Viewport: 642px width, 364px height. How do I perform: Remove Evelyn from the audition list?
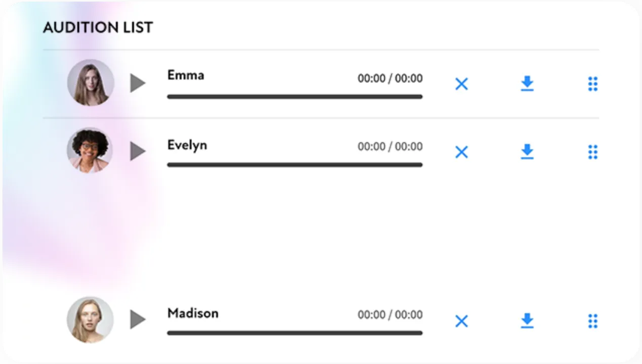pos(461,152)
